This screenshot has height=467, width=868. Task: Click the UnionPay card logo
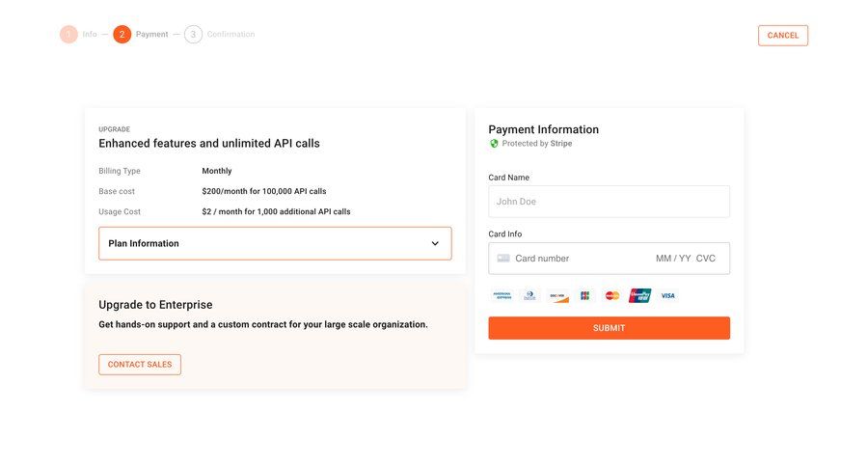click(639, 296)
